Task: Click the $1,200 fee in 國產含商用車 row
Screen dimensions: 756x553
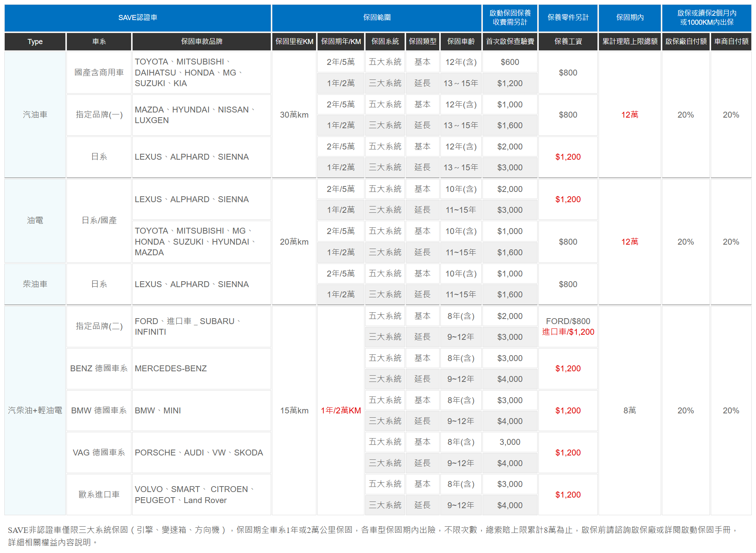Action: coord(510,83)
